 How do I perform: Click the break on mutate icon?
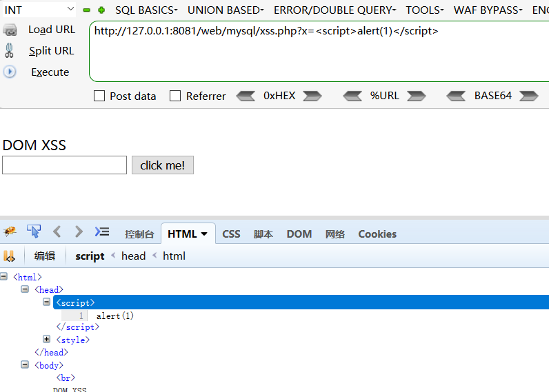(x=10, y=256)
